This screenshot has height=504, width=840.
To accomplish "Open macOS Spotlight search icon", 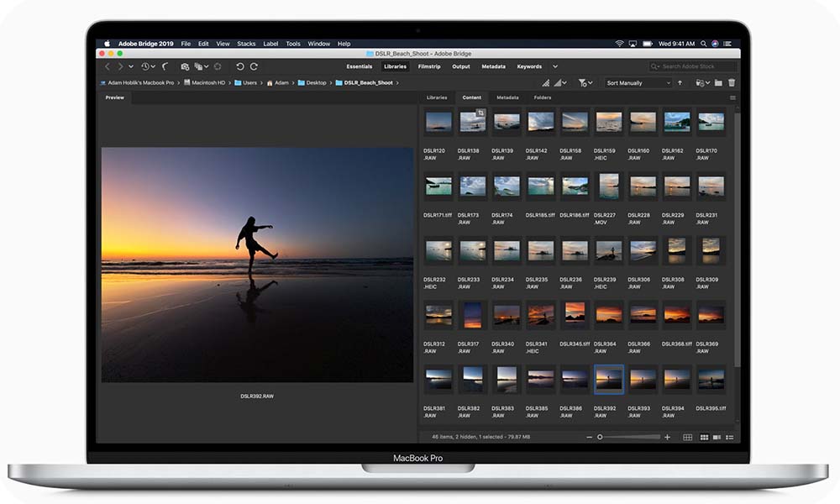I will (703, 44).
